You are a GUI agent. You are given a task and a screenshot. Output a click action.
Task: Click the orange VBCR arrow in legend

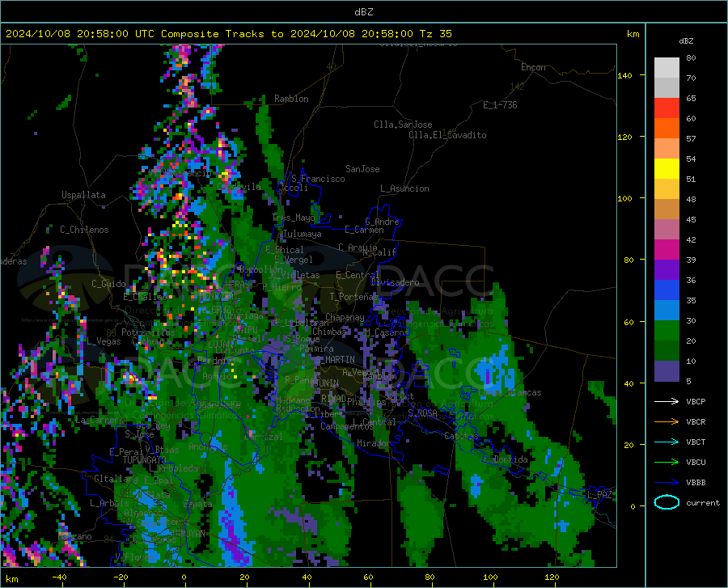[x=667, y=421]
